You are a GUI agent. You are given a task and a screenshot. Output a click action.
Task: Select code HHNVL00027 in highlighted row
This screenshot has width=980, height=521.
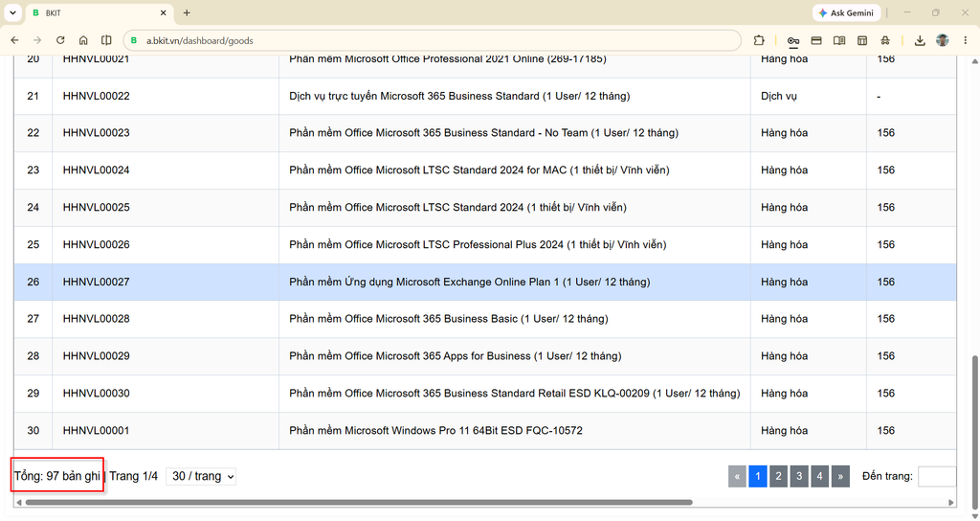[97, 282]
